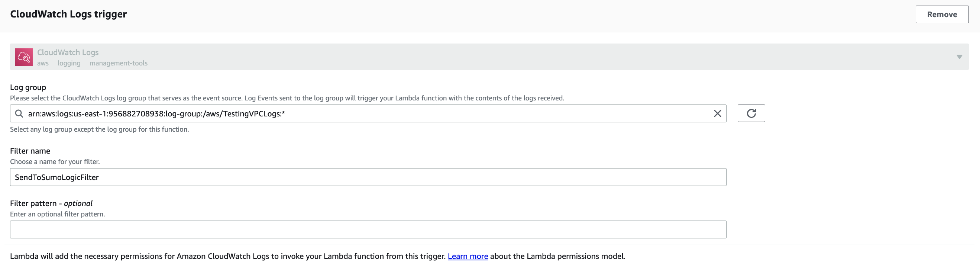Screen dimensions: 980x273
Task: Select the TestingVPCLogs ARN text field
Action: [342, 113]
